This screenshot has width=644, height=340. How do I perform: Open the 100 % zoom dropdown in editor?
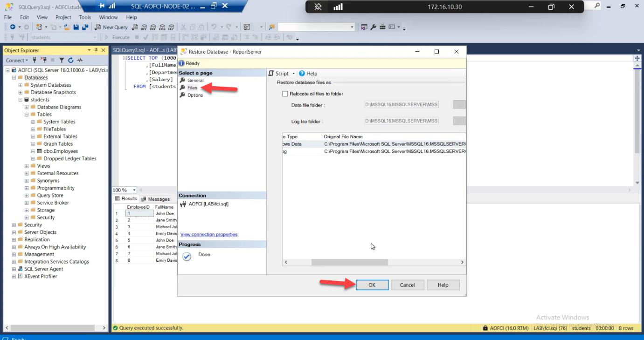tap(135, 190)
